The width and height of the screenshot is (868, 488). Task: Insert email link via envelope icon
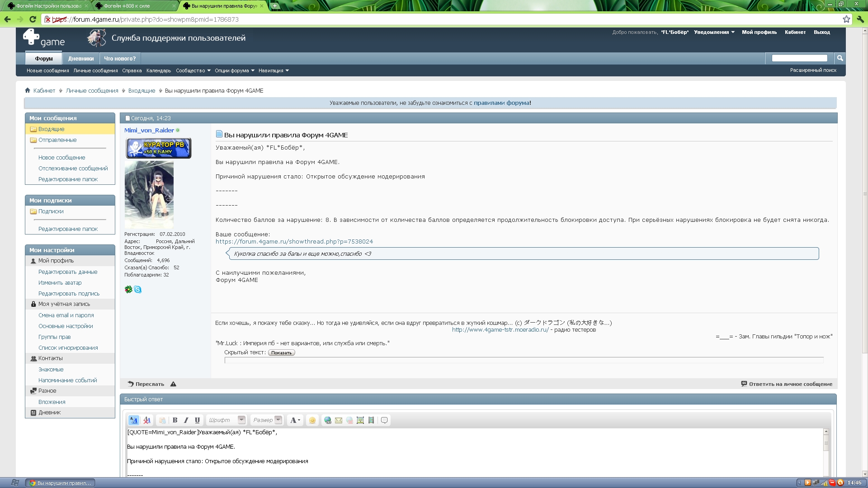(x=339, y=420)
